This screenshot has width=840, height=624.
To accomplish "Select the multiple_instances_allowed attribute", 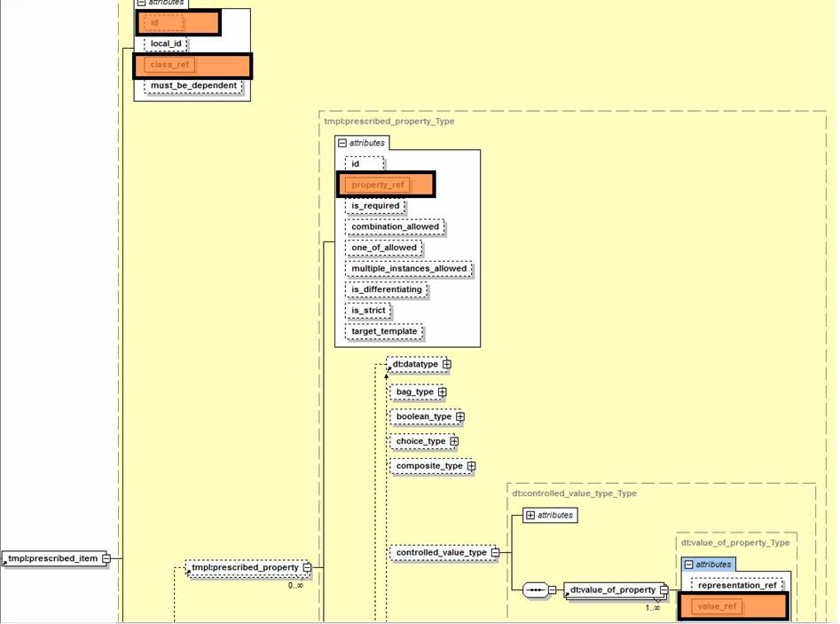I will (409, 268).
